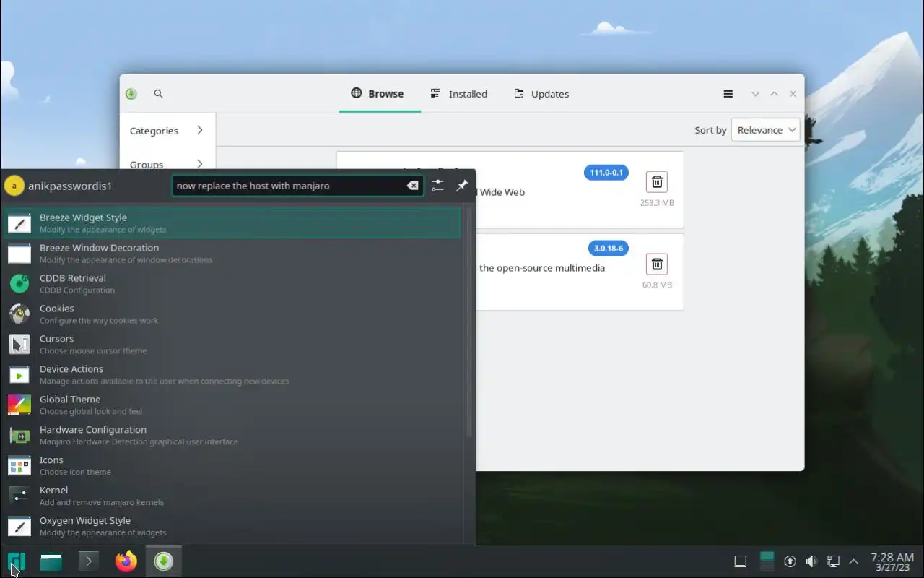This screenshot has width=924, height=578.
Task: Open the Global Theme settings
Action: [x=232, y=405]
